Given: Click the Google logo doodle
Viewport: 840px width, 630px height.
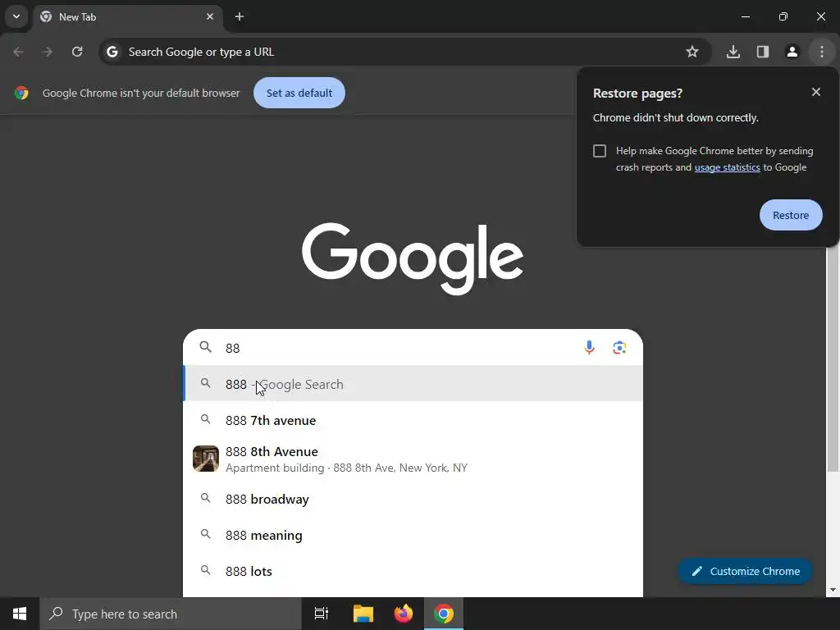Looking at the screenshot, I should [x=413, y=258].
